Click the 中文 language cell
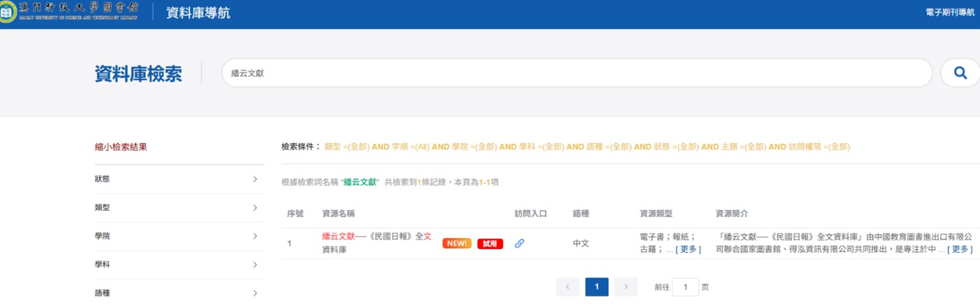The height and width of the screenshot is (305, 980). coord(581,244)
